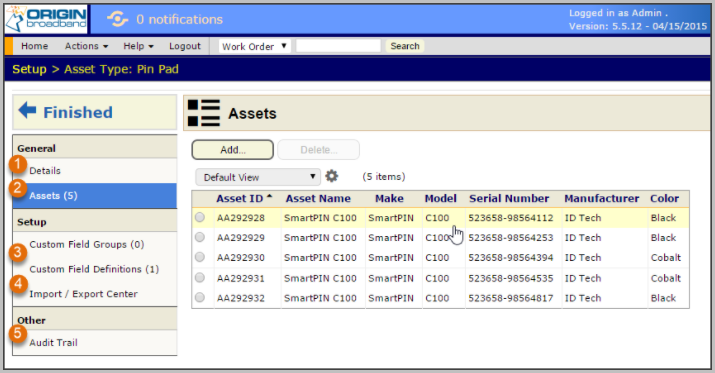This screenshot has height=373, width=715.
Task: Go to Home in the menu bar
Action: coord(34,46)
